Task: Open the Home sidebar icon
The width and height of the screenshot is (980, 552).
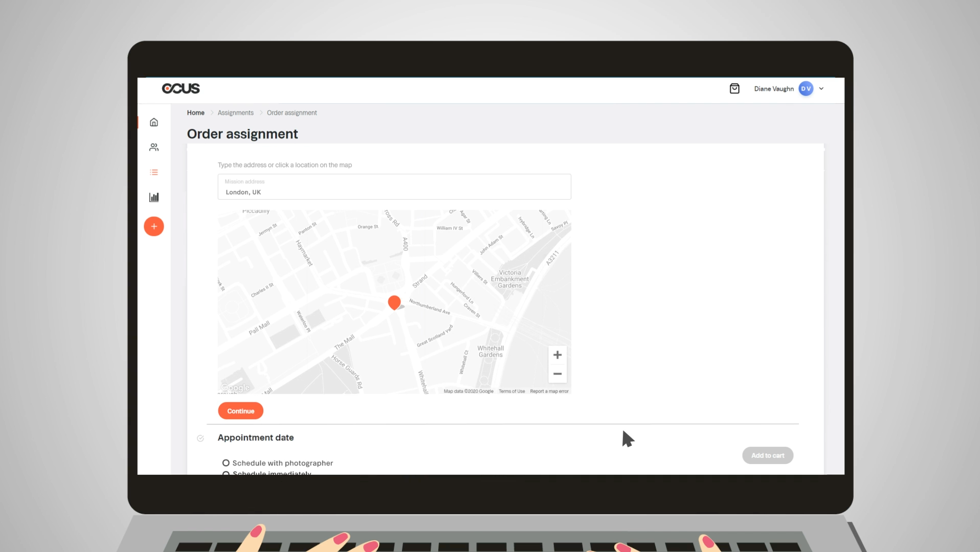Action: pyautogui.click(x=154, y=122)
